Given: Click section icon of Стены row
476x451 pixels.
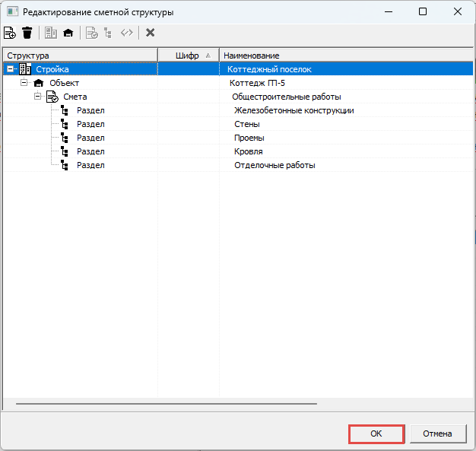Looking at the screenshot, I should click(x=65, y=124).
